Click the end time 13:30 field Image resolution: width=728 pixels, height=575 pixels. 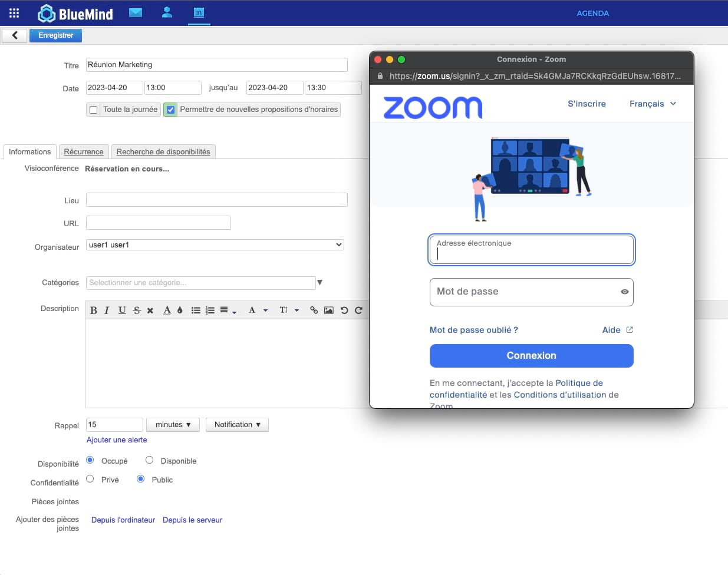tap(334, 88)
